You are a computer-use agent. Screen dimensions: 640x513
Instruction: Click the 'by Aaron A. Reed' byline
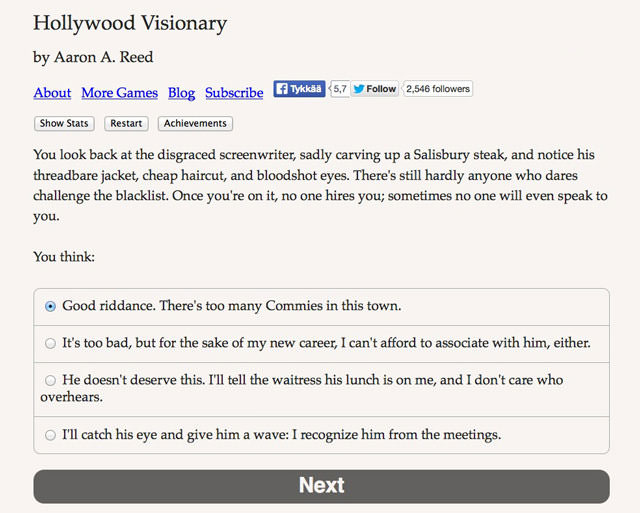pos(93,57)
